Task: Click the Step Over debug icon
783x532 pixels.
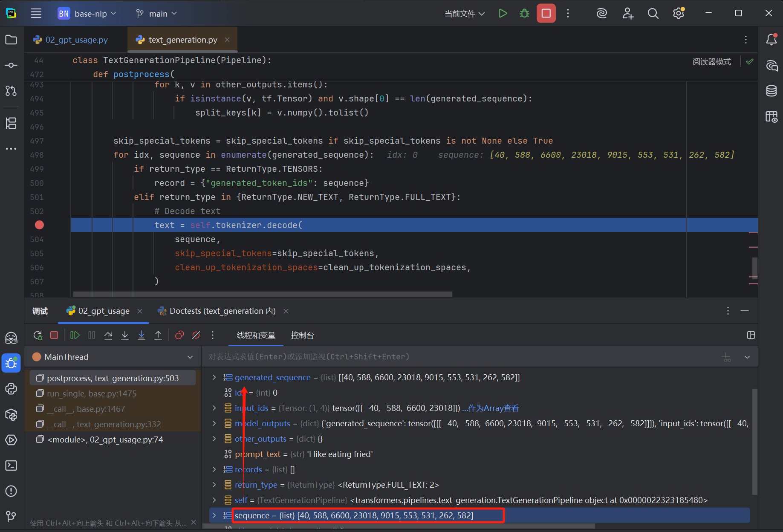Action: pyautogui.click(x=108, y=335)
